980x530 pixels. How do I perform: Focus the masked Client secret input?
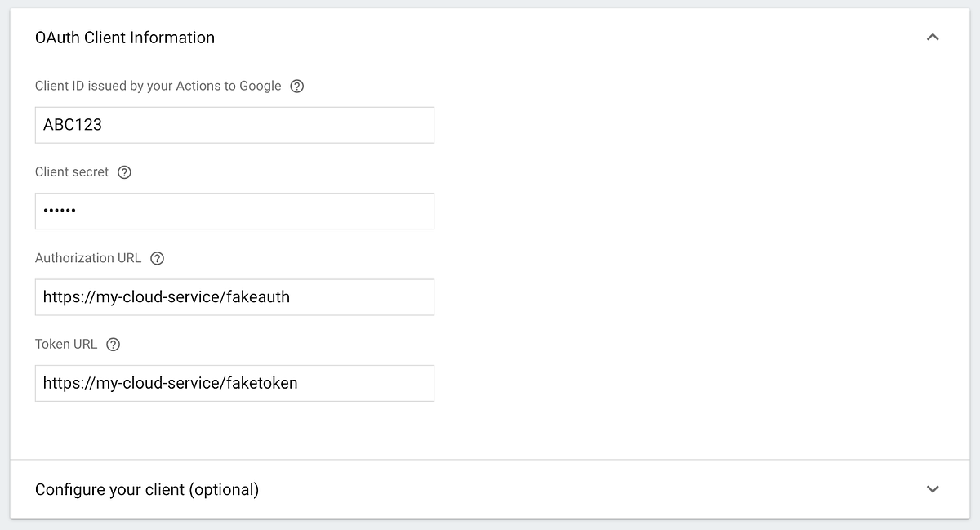point(234,211)
